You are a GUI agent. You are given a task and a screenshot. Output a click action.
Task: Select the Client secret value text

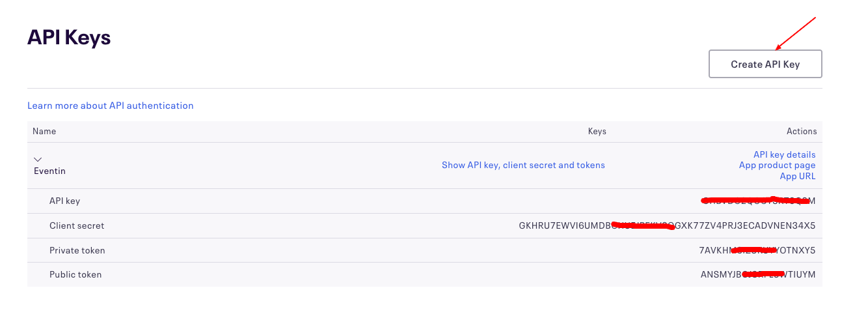tap(666, 225)
